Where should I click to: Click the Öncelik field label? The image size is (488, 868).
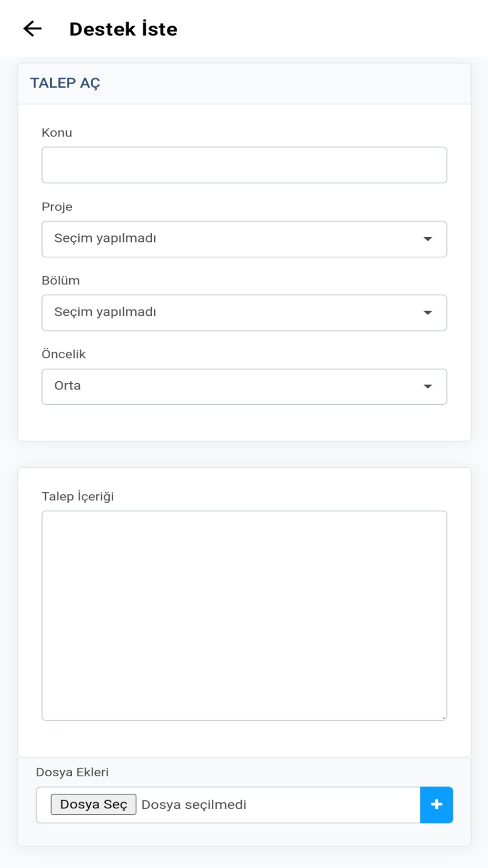63,354
